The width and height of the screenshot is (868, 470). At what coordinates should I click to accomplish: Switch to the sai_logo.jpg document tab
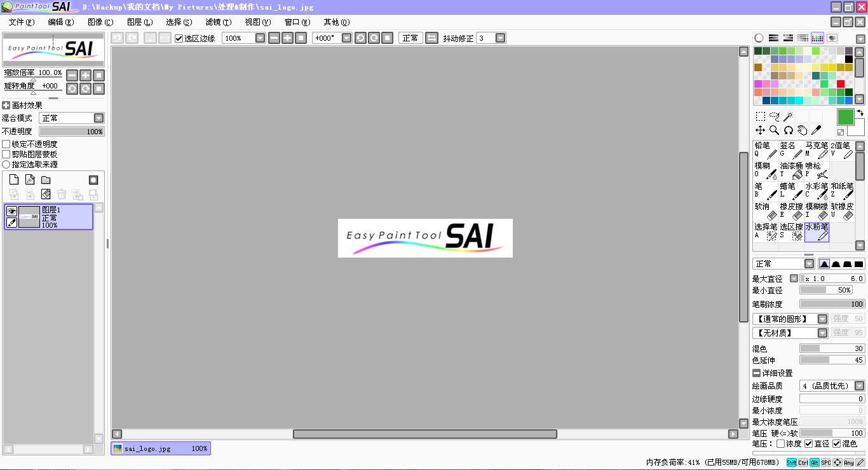161,448
